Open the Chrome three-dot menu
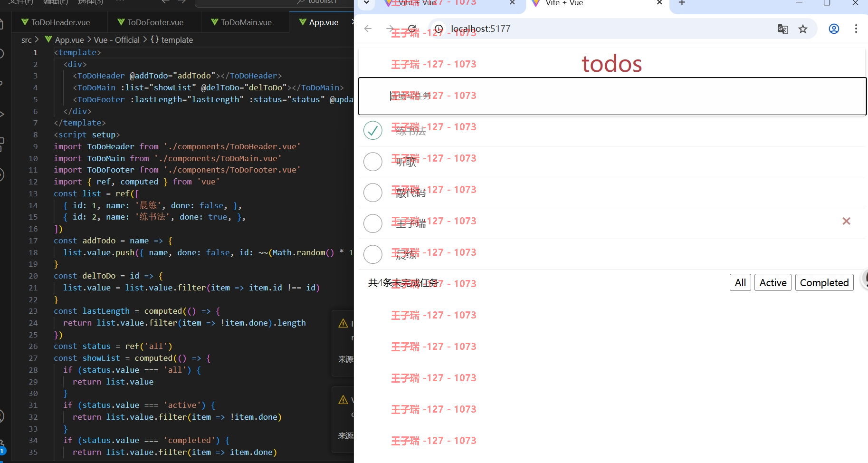 tap(856, 29)
